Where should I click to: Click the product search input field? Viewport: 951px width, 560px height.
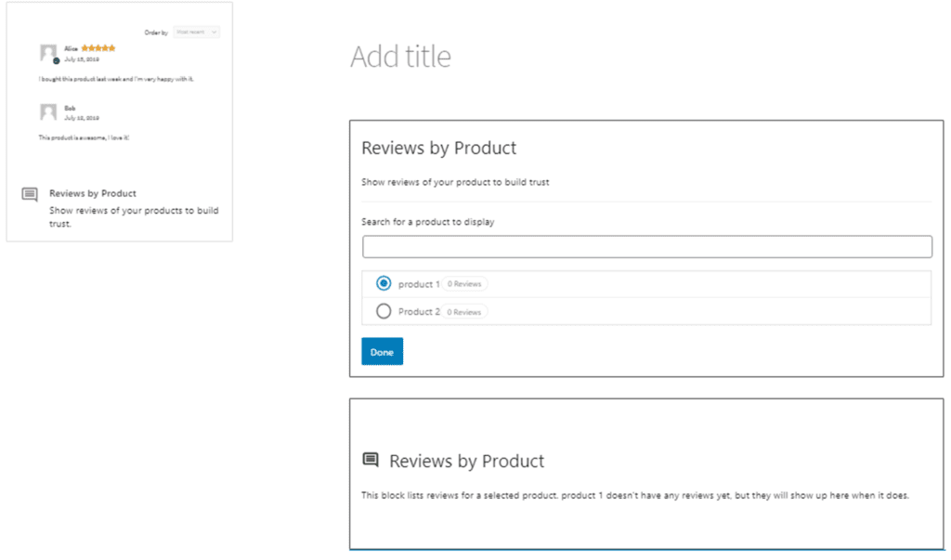[x=646, y=247]
